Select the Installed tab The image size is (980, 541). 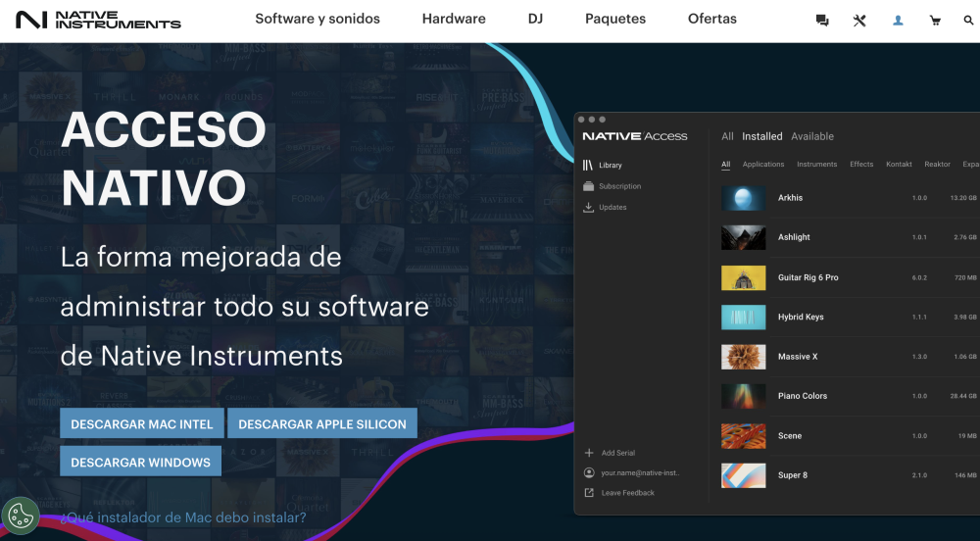point(761,136)
